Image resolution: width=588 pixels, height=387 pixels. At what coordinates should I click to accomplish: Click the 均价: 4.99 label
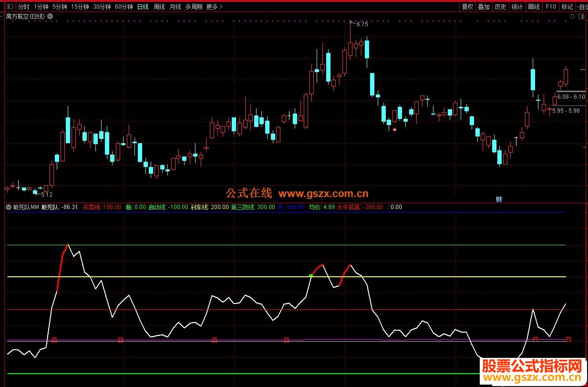[321, 207]
